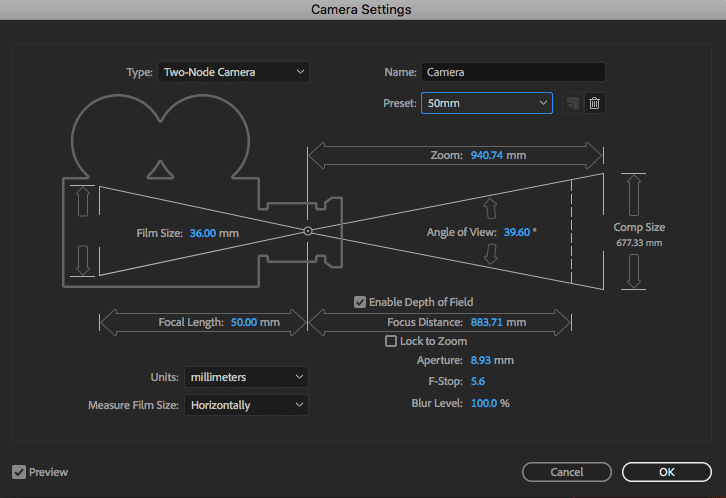Click the upper Comp Size arrow icon

[633, 195]
